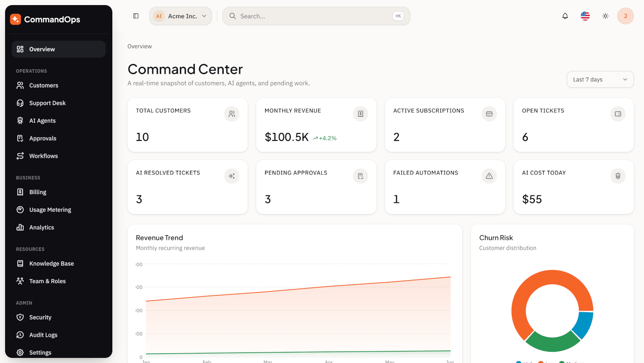Click the Failed Automations warning icon

click(x=489, y=176)
